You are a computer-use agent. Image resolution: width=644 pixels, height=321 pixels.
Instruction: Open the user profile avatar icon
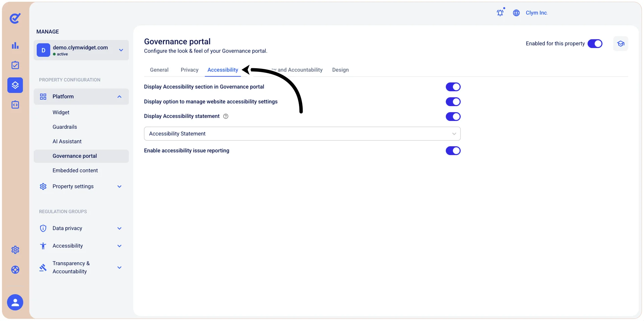pyautogui.click(x=15, y=303)
